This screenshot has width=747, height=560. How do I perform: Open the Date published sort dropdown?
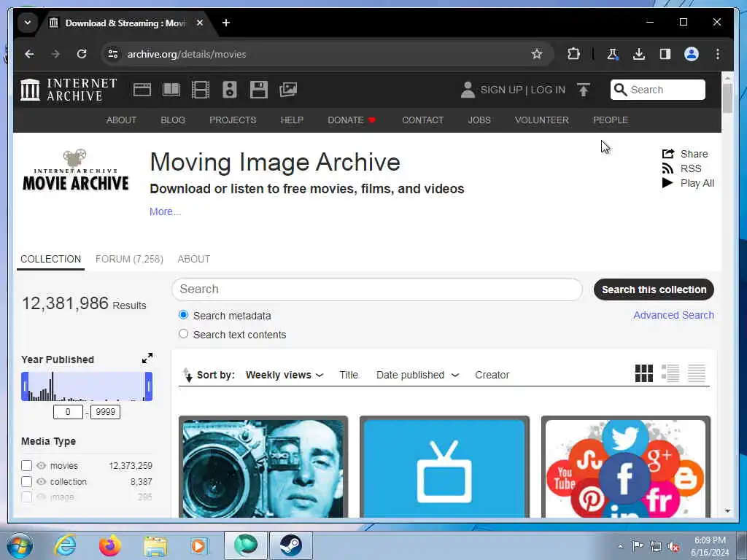tap(417, 375)
